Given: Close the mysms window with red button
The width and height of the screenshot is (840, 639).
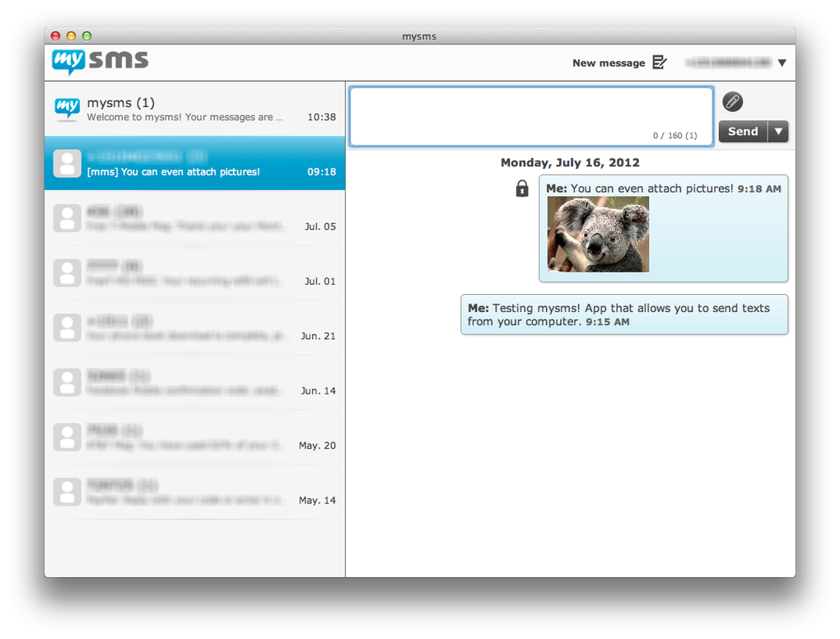Looking at the screenshot, I should [55, 36].
